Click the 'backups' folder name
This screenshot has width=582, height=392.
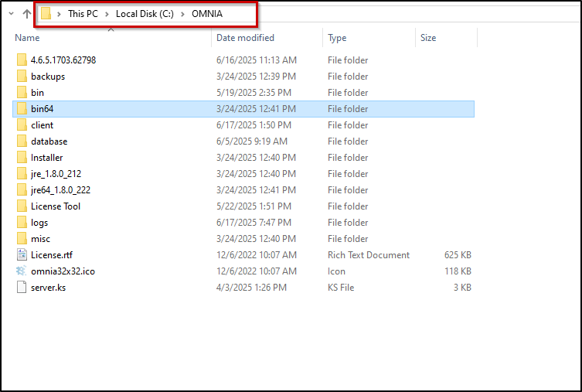pyautogui.click(x=48, y=77)
